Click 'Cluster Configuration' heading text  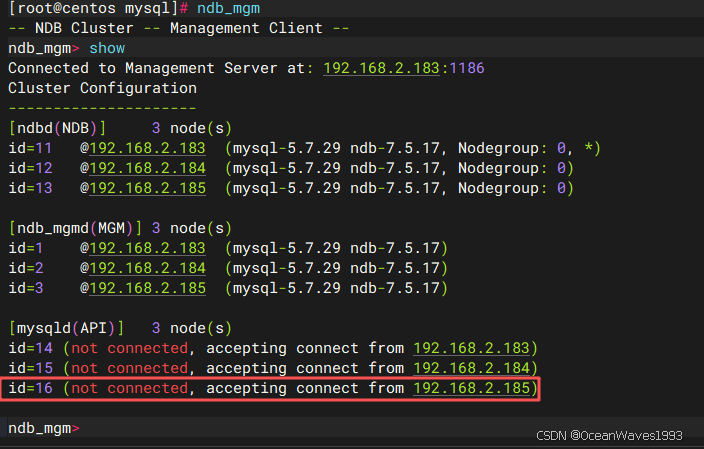coord(102,88)
